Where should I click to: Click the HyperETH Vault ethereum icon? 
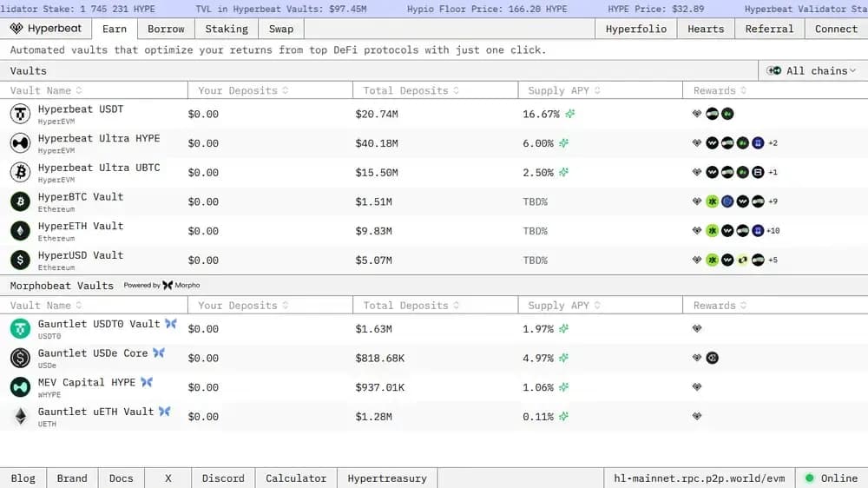pyautogui.click(x=20, y=231)
